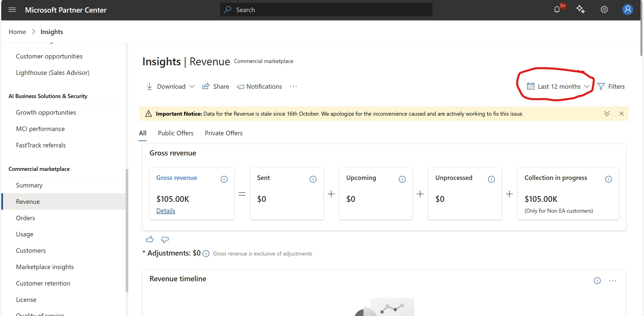Image resolution: width=644 pixels, height=316 pixels.
Task: Click the info icon on Upcoming card
Action: point(402,179)
